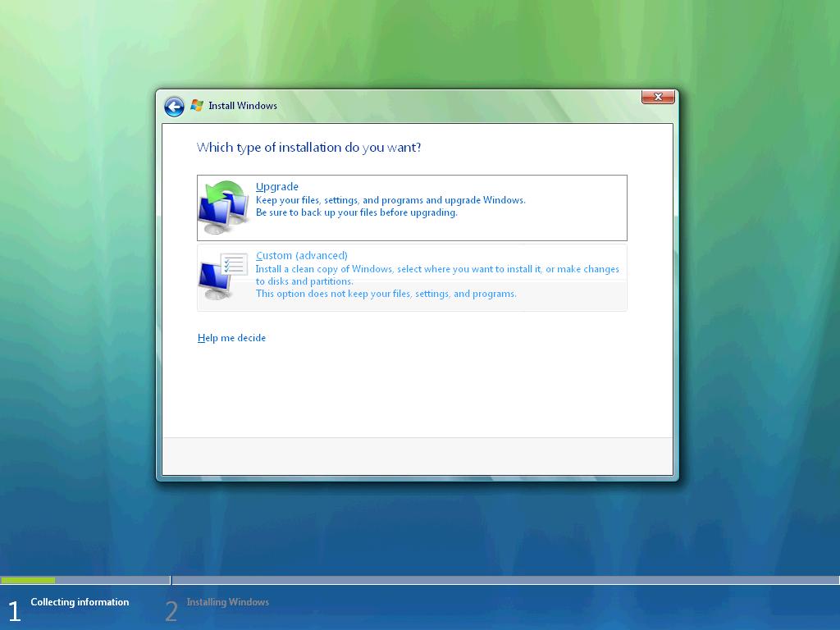
Task: Choose the Custom (advanced) installation option
Action: tap(412, 277)
